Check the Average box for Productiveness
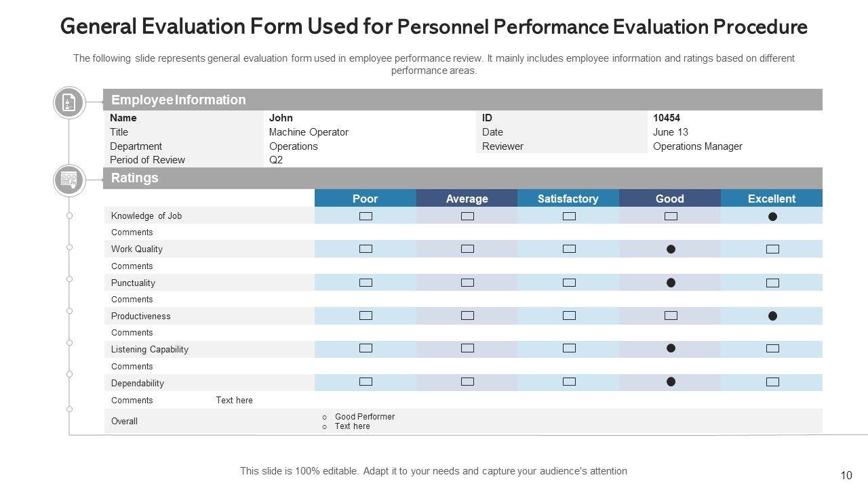This screenshot has height=488, width=868. 467,316
